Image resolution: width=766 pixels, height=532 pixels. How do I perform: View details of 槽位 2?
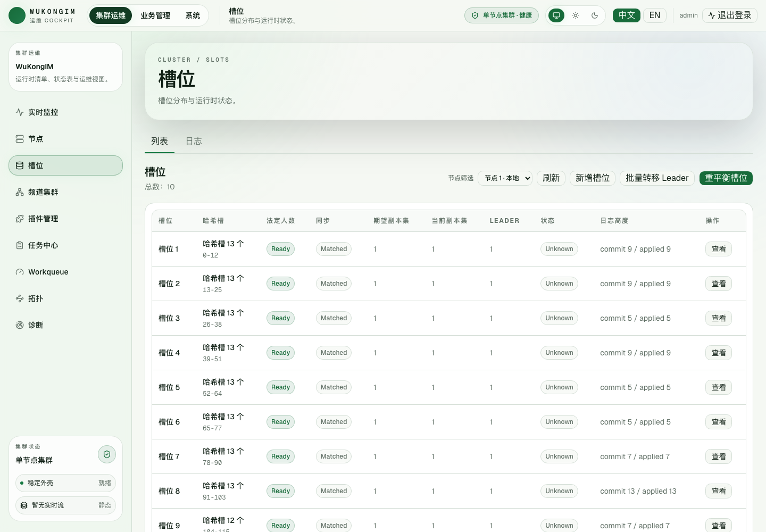(719, 284)
